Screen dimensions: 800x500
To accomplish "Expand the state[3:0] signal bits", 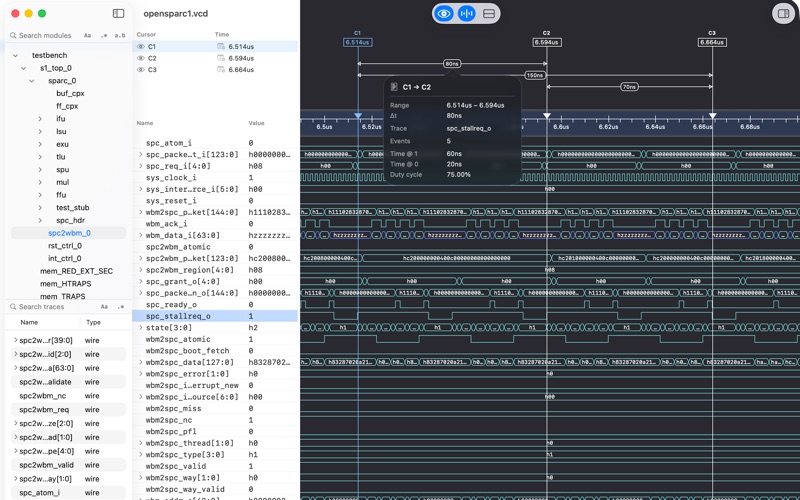I will click(140, 328).
